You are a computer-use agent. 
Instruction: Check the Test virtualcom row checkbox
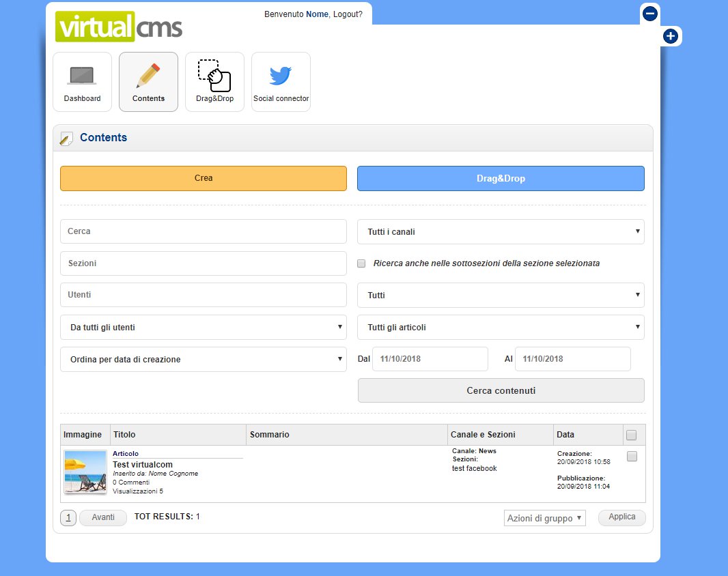[632, 457]
